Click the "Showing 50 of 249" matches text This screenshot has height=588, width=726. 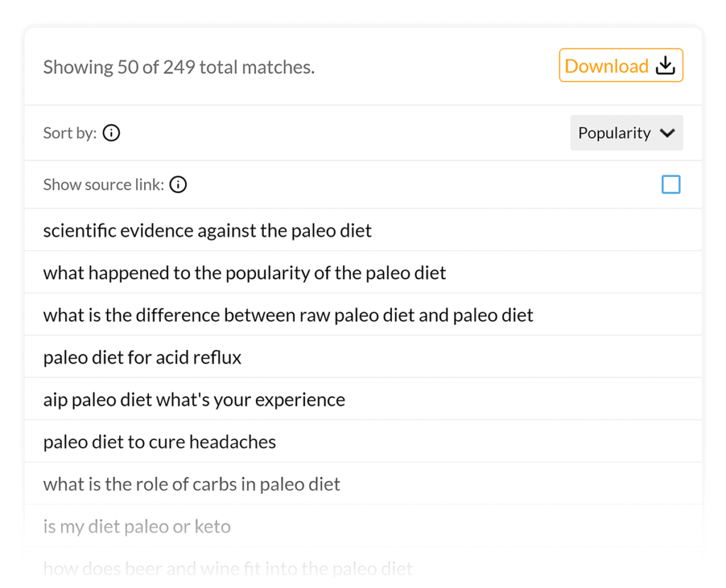coord(179,67)
